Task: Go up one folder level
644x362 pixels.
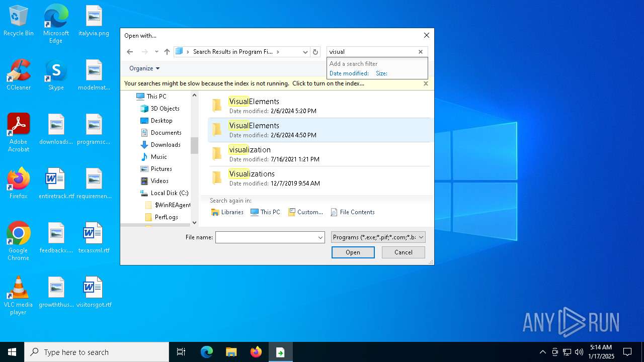Action: 167,52
